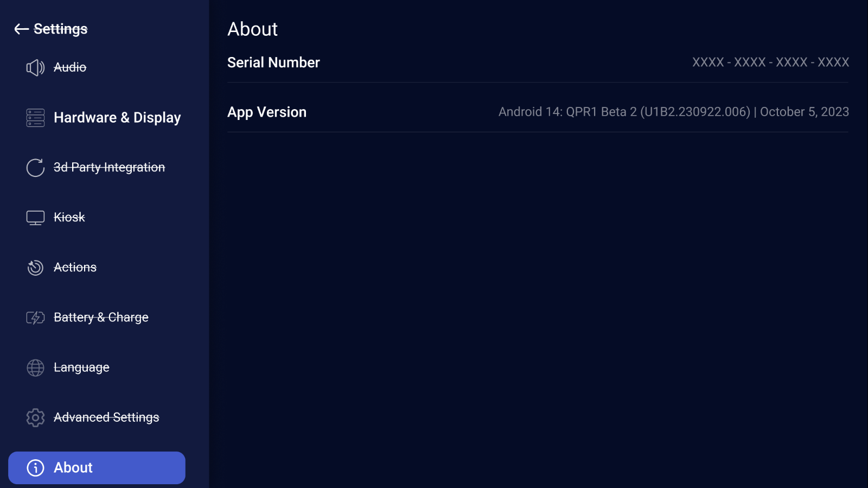This screenshot has width=868, height=488.
Task: Go to 3d Party Integration label
Action: coord(109,168)
